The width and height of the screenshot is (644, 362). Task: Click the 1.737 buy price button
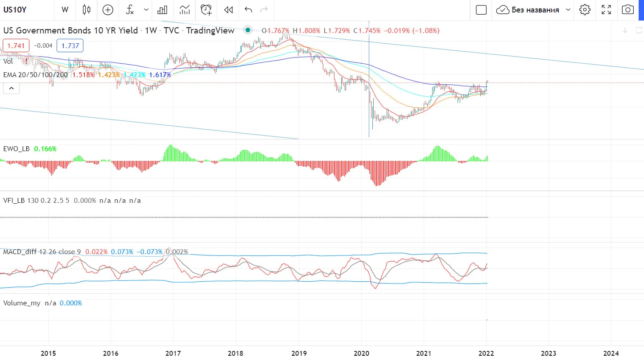coord(70,45)
